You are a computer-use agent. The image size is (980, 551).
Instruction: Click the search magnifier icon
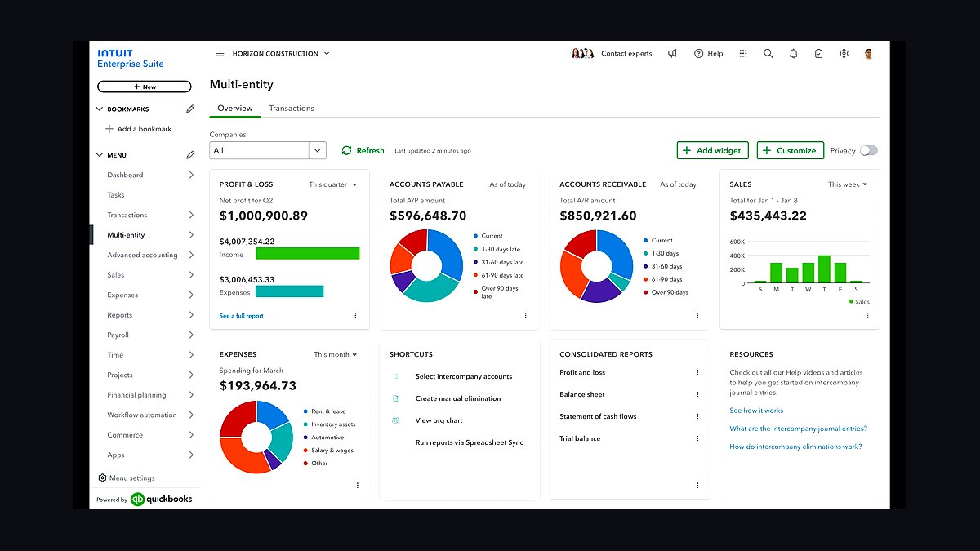pos(768,54)
